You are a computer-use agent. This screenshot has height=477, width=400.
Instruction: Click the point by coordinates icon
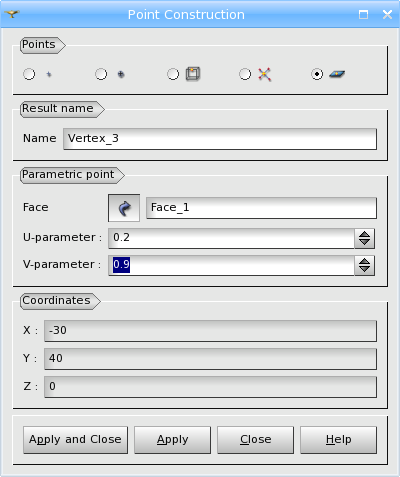coord(49,74)
